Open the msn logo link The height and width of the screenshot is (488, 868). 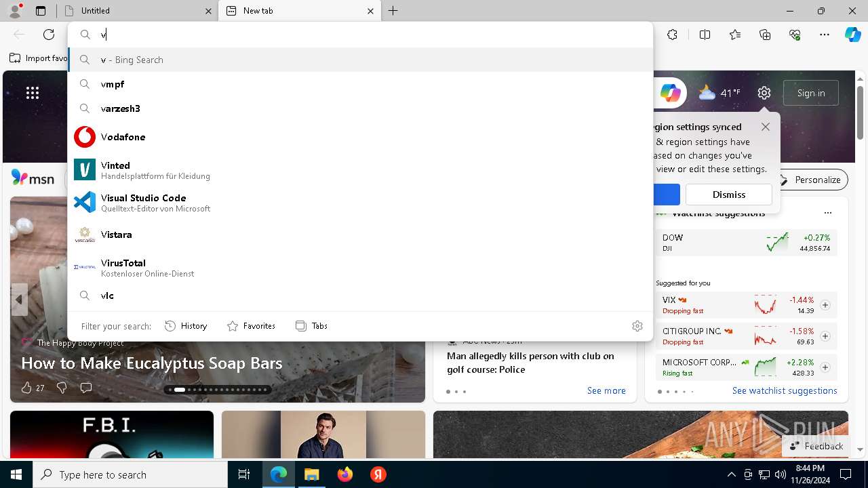click(33, 178)
